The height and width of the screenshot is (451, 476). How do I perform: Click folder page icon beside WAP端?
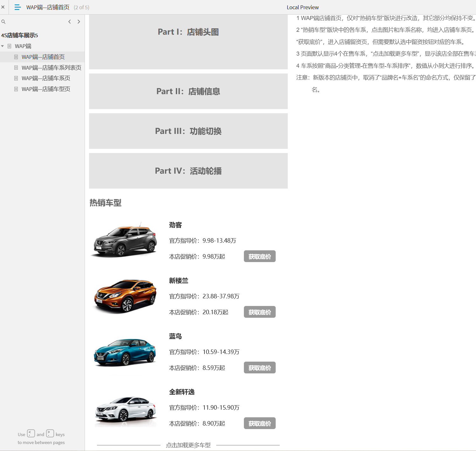pos(10,46)
